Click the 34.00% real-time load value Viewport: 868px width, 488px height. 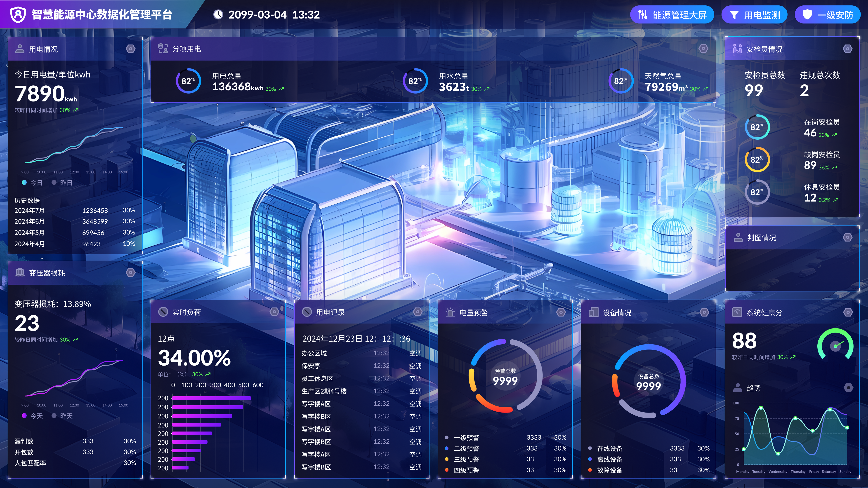point(194,358)
